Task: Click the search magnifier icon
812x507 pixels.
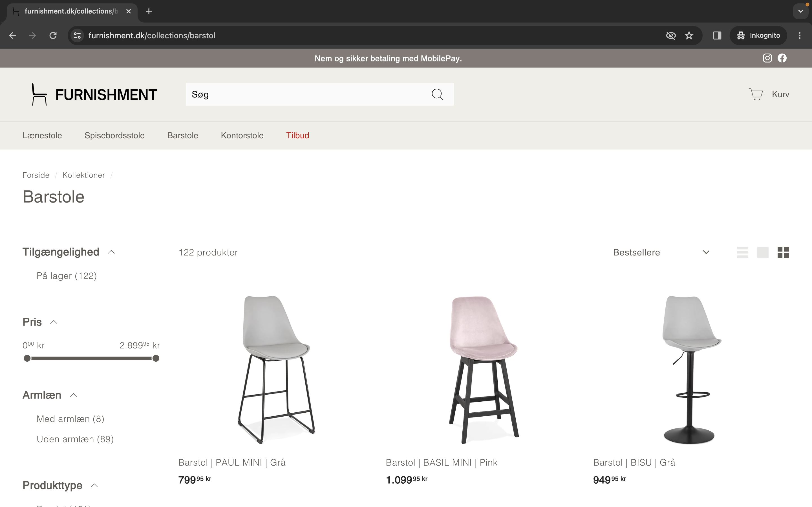Action: (437, 94)
